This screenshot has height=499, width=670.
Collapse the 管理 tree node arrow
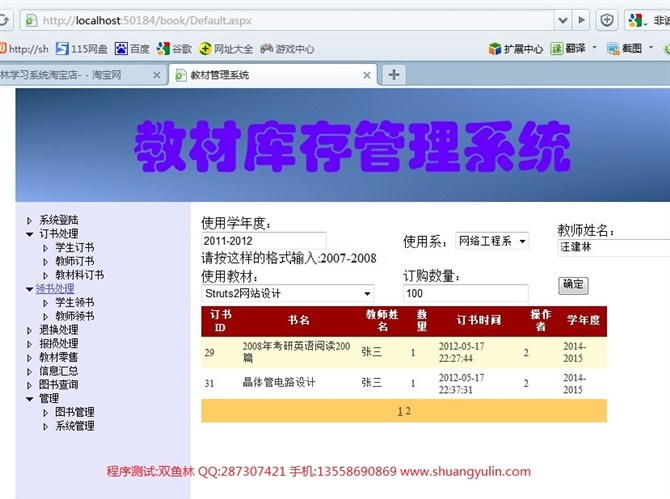pos(29,399)
